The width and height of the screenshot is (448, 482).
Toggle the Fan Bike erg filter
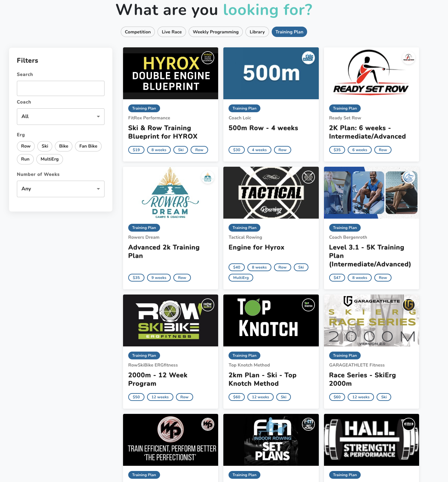click(x=88, y=146)
